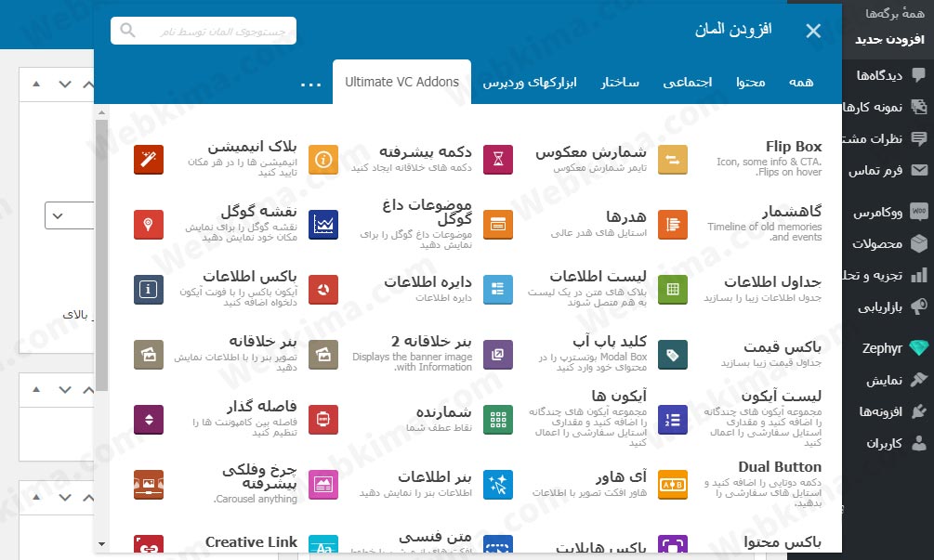Screen dimensions: 934x560
Task: Choose the آیکون ها icons element icon
Action: point(498,420)
